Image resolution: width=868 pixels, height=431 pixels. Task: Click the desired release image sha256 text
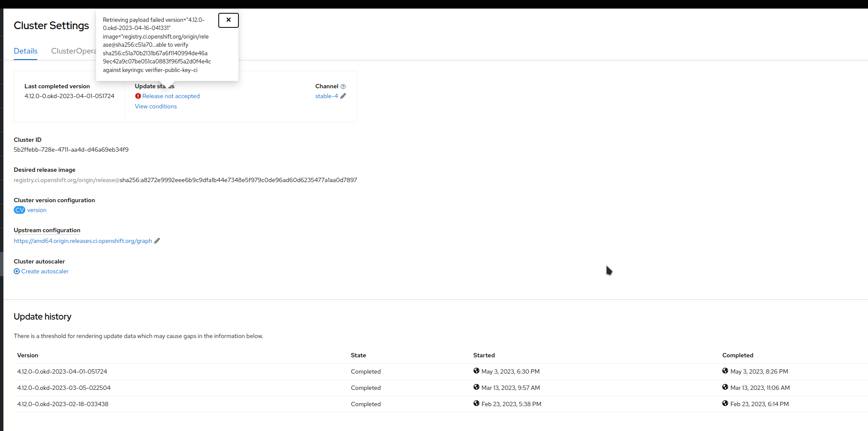(x=238, y=180)
